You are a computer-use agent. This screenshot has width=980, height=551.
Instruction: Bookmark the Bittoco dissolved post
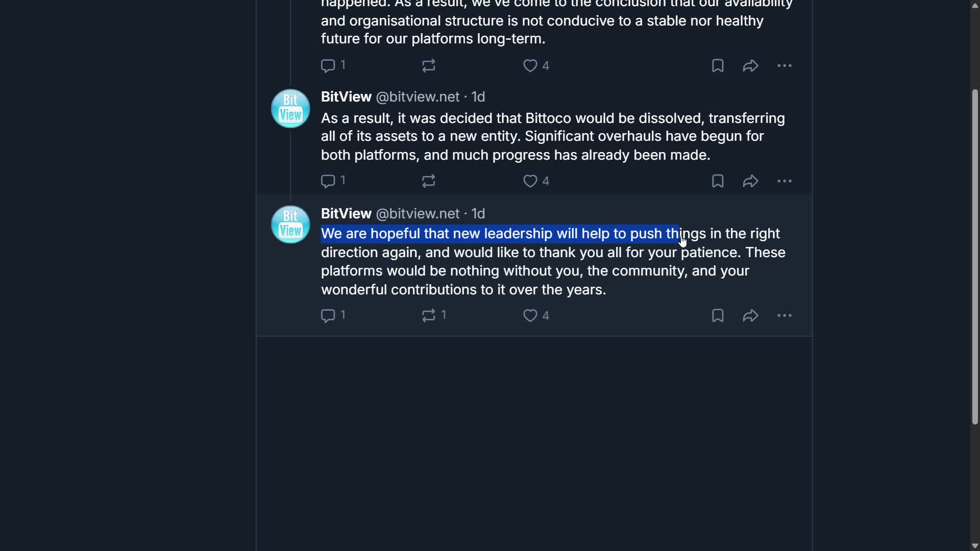point(718,181)
